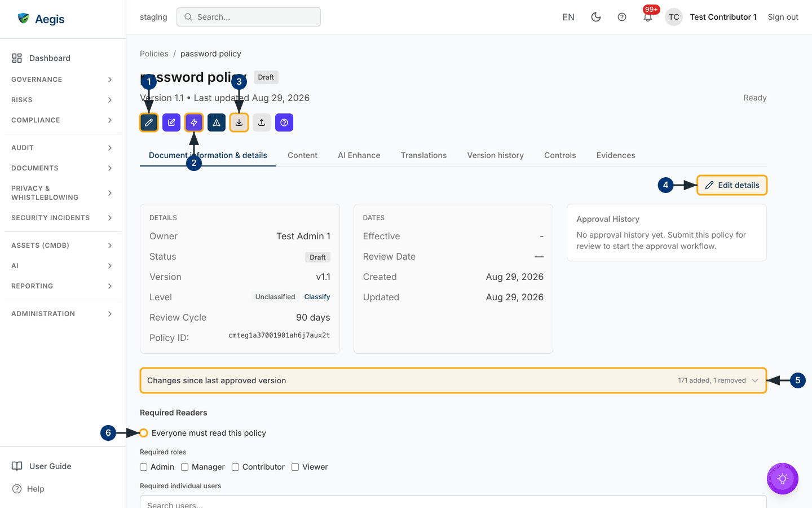Check the Viewer required role

point(295,467)
